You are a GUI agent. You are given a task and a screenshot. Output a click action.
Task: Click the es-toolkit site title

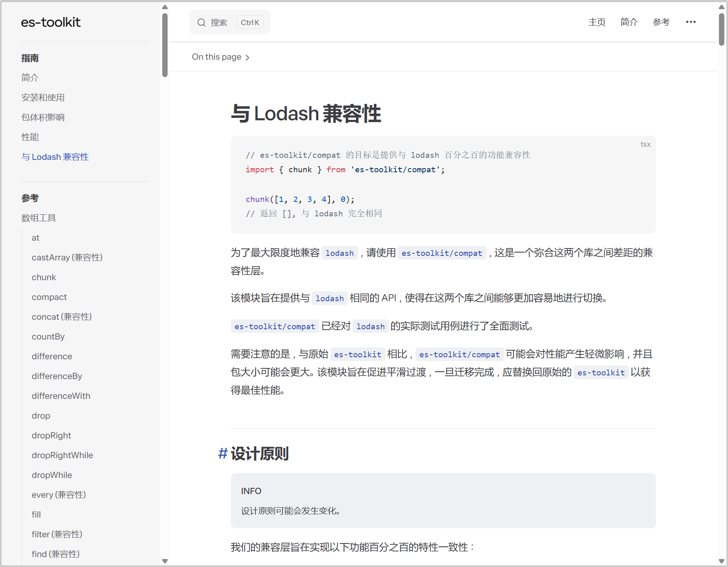pyautogui.click(x=51, y=22)
